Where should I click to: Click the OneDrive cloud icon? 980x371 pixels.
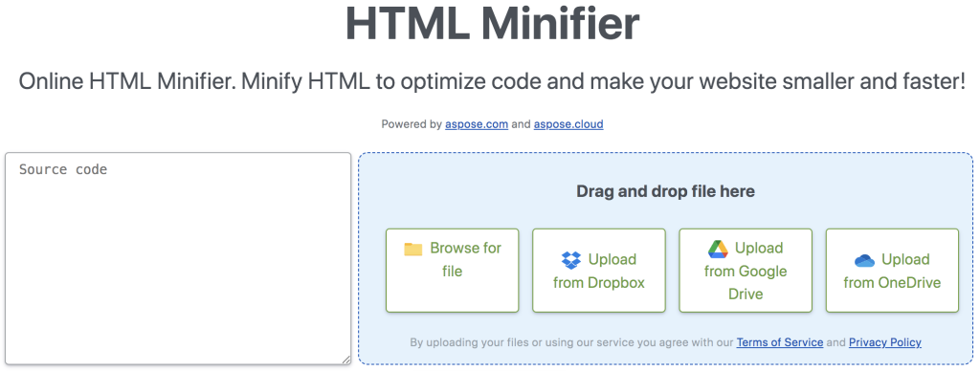864,260
